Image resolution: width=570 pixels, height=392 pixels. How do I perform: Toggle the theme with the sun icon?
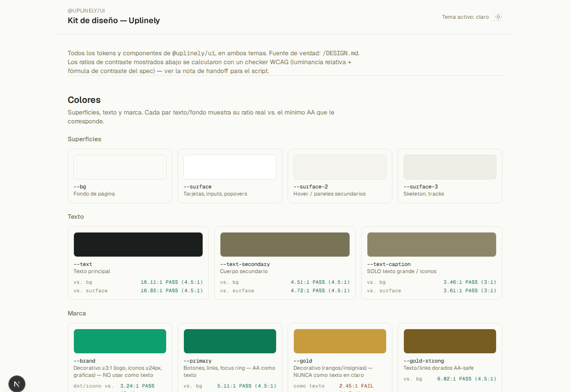click(498, 17)
